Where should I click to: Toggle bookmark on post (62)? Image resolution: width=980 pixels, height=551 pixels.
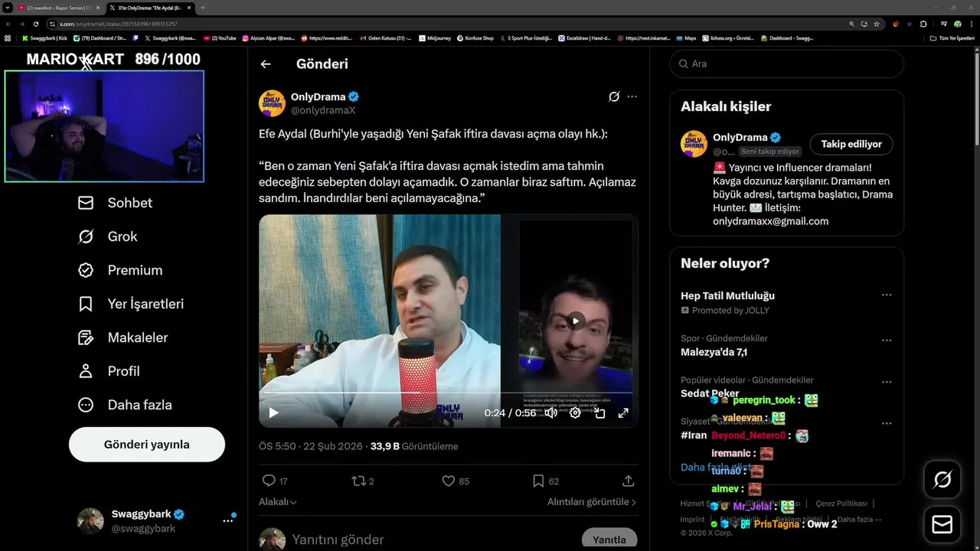[x=538, y=481]
